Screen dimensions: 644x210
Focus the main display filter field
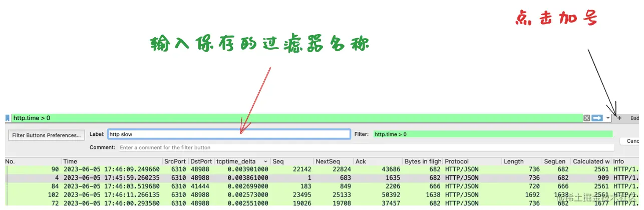tap(296, 118)
